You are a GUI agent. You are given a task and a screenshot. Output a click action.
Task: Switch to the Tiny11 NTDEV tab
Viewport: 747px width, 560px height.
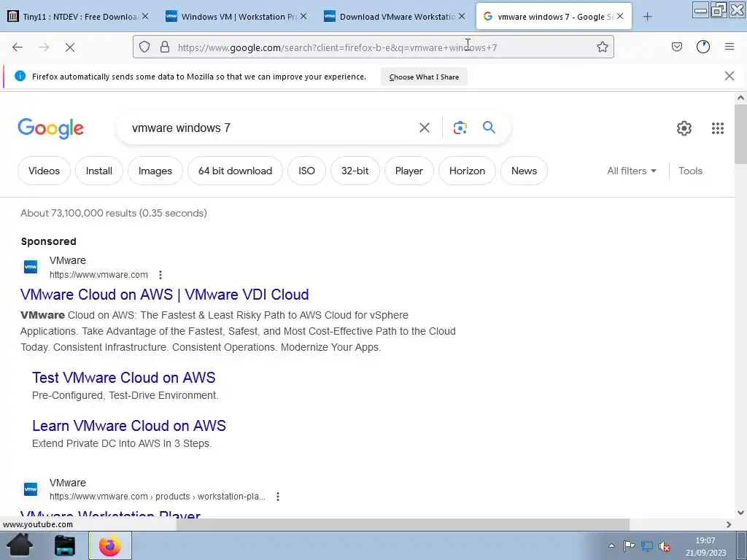80,17
